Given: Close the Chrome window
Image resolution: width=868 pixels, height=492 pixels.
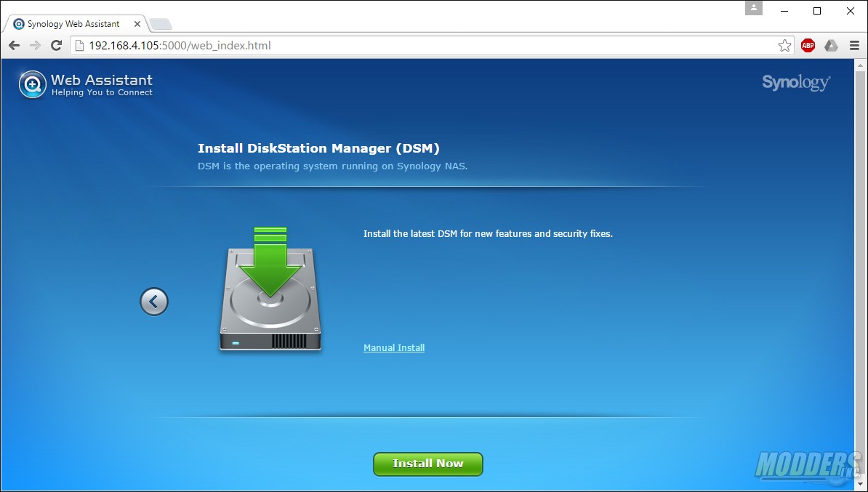Looking at the screenshot, I should [851, 11].
